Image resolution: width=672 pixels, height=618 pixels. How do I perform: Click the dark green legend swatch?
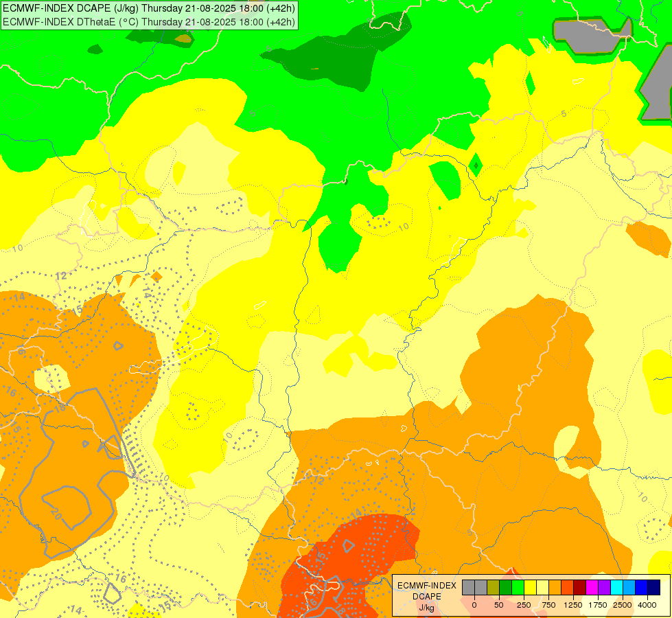point(506,588)
